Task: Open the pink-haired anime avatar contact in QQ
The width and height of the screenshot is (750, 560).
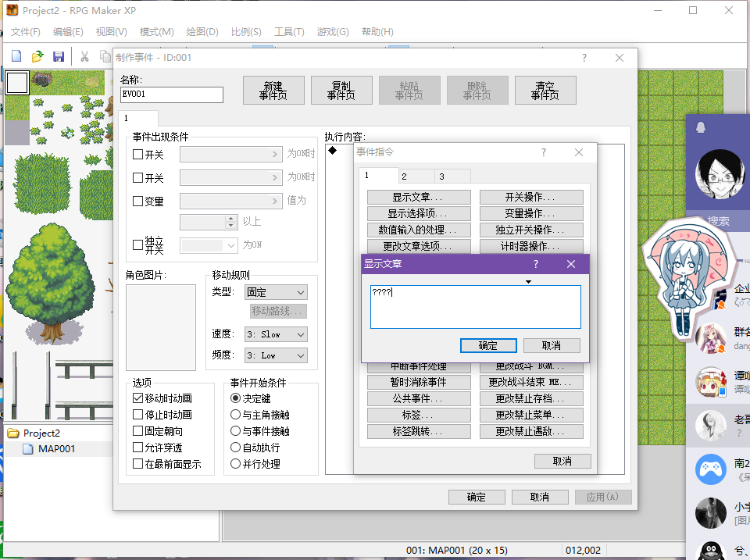Action: pos(710,339)
